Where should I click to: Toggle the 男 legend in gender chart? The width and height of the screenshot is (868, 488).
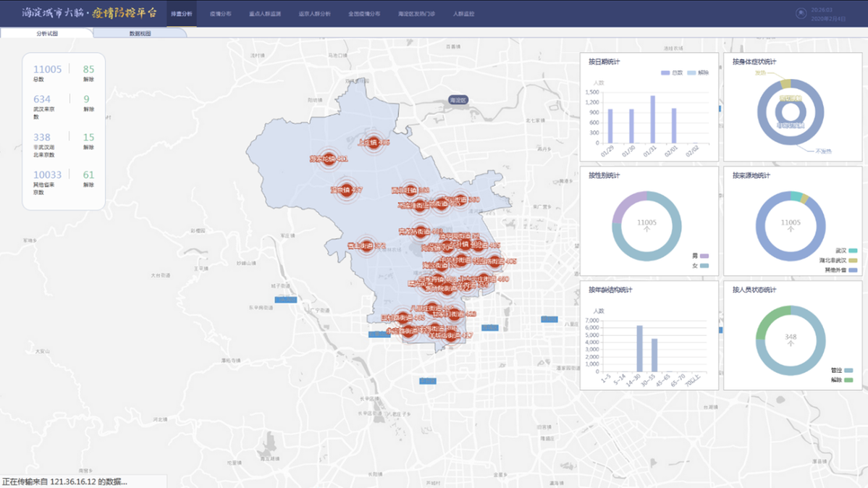pos(704,256)
